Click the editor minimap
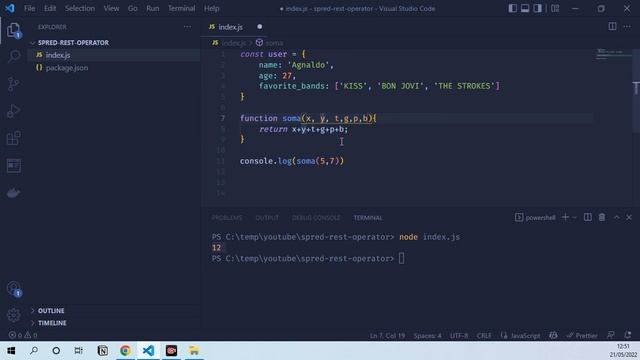Viewport: 640px width, 360px height. pyautogui.click(x=612, y=55)
